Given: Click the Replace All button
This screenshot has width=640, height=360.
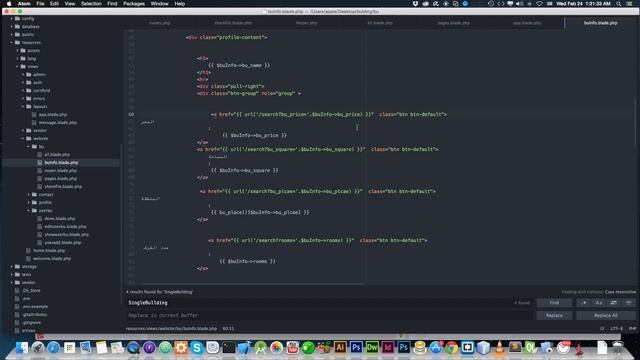Looking at the screenshot, I should pyautogui.click(x=606, y=315).
